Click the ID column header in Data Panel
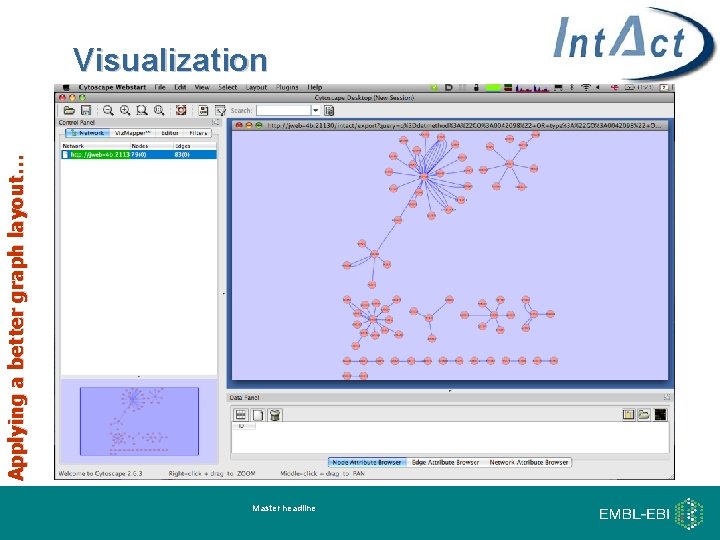720x540 pixels. pyautogui.click(x=242, y=426)
